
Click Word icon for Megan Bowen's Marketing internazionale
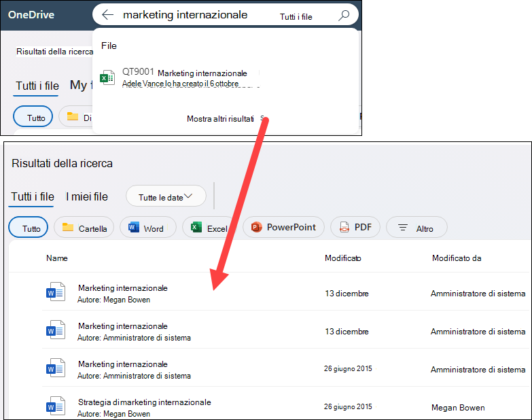pos(56,292)
